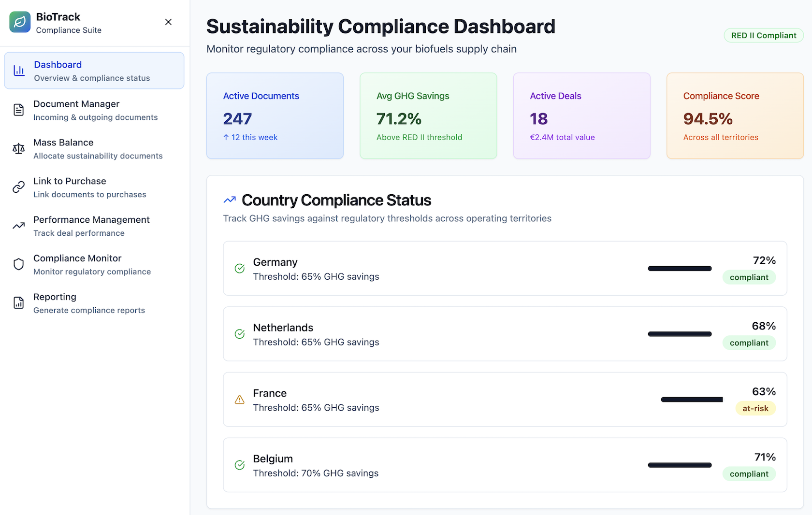This screenshot has width=812, height=515.
Task: Click the Link to Purchase chain icon
Action: point(18,187)
